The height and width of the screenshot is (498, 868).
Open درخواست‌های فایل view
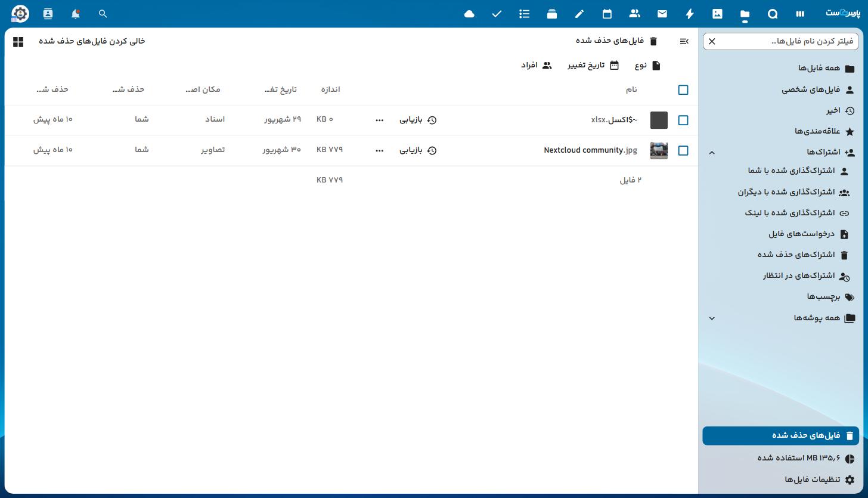pyautogui.click(x=780, y=234)
